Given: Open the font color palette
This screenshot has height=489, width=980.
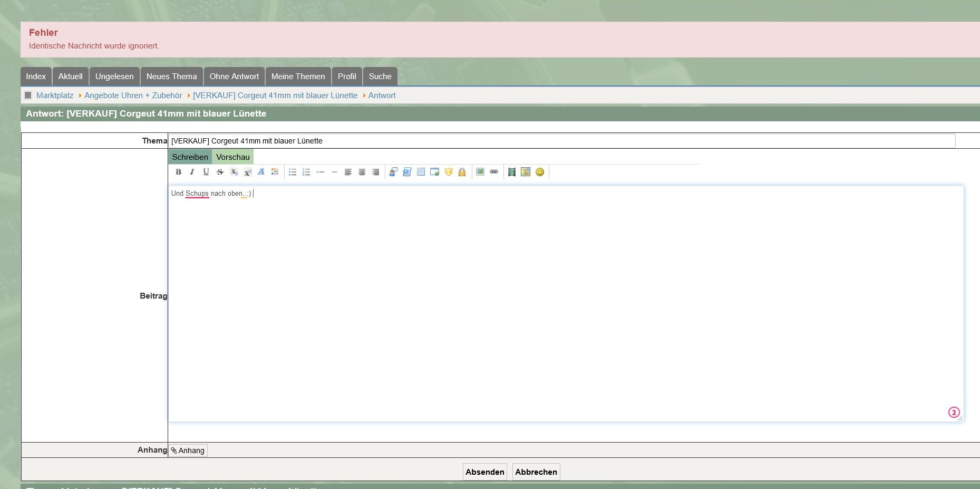Looking at the screenshot, I should coord(275,172).
